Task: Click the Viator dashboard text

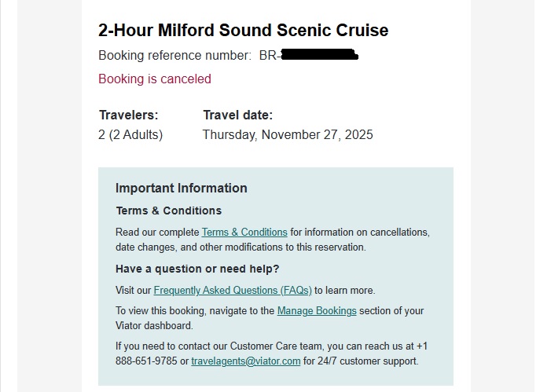Action: pyautogui.click(x=153, y=325)
